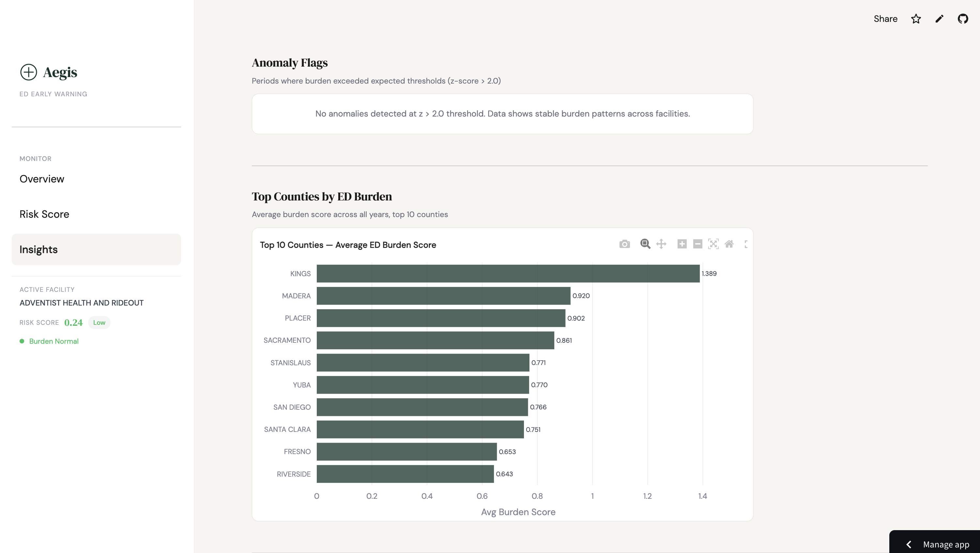The image size is (980, 553).
Task: Zoom out with the chart minus icon
Action: pyautogui.click(x=697, y=244)
